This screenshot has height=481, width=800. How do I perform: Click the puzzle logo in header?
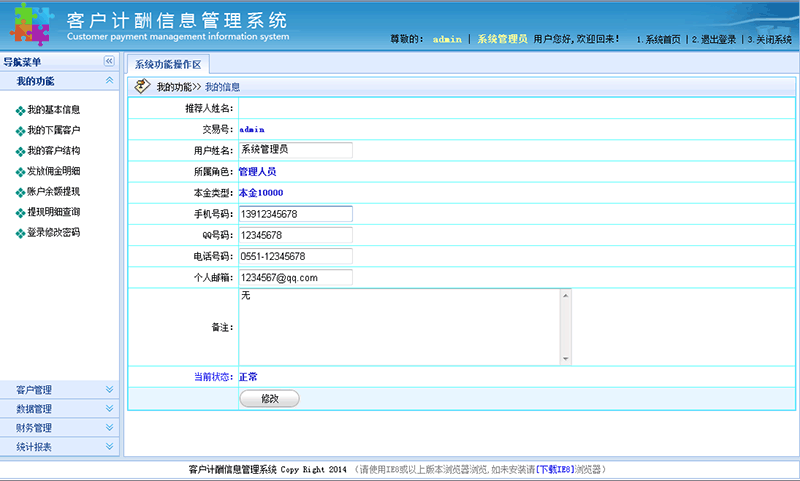(x=30, y=24)
